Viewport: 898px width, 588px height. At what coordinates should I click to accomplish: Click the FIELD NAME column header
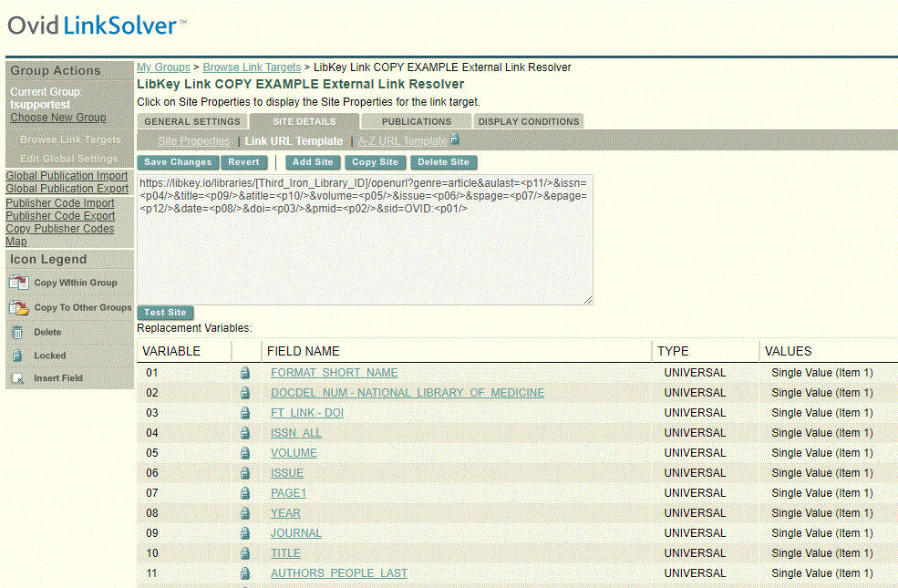tap(303, 351)
